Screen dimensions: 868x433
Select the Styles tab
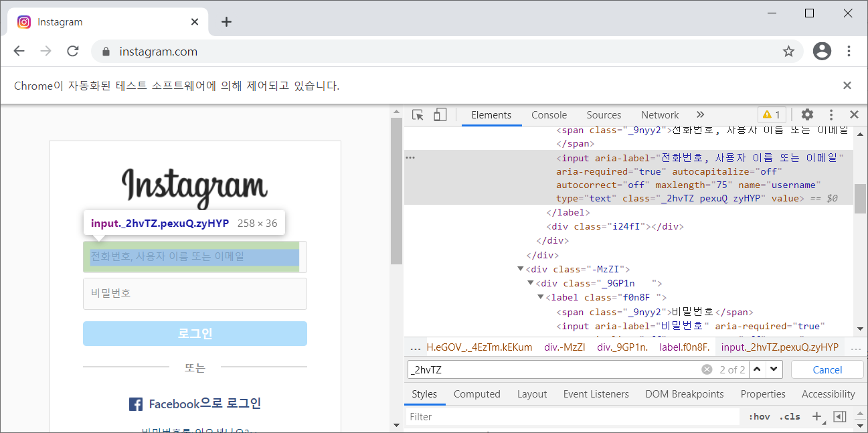(424, 394)
